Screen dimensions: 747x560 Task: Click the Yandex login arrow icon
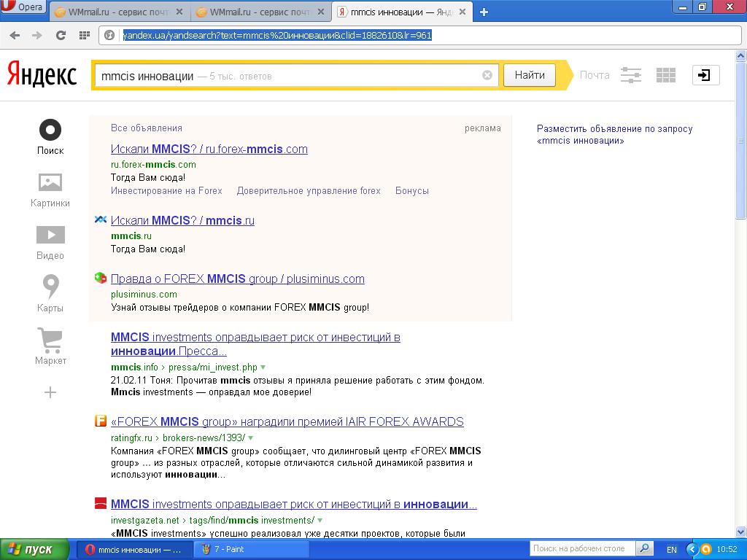coord(705,75)
